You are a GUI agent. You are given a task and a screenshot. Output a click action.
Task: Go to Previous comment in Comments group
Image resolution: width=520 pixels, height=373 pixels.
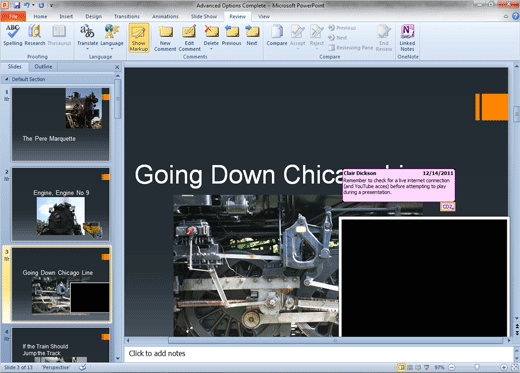[231, 35]
